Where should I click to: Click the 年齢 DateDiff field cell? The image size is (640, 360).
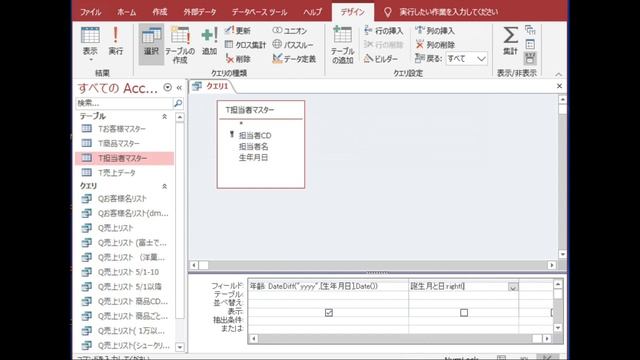328,287
